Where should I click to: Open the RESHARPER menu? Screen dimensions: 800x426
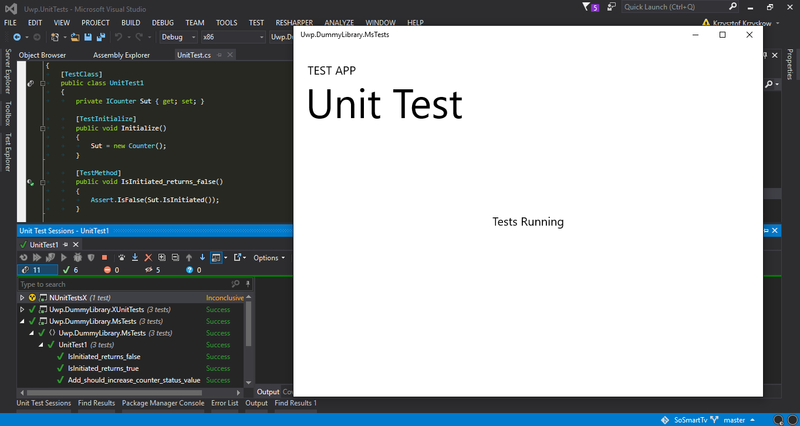tap(296, 21)
